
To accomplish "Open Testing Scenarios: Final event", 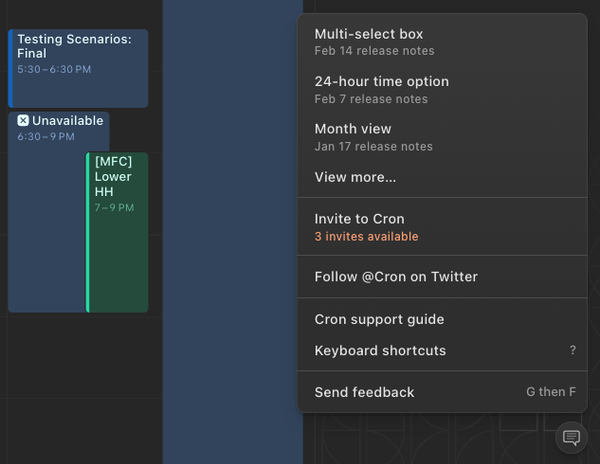I will (x=78, y=68).
